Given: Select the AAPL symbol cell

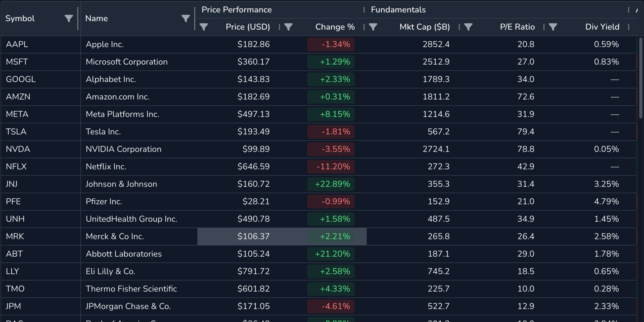Looking at the screenshot, I should [17, 44].
